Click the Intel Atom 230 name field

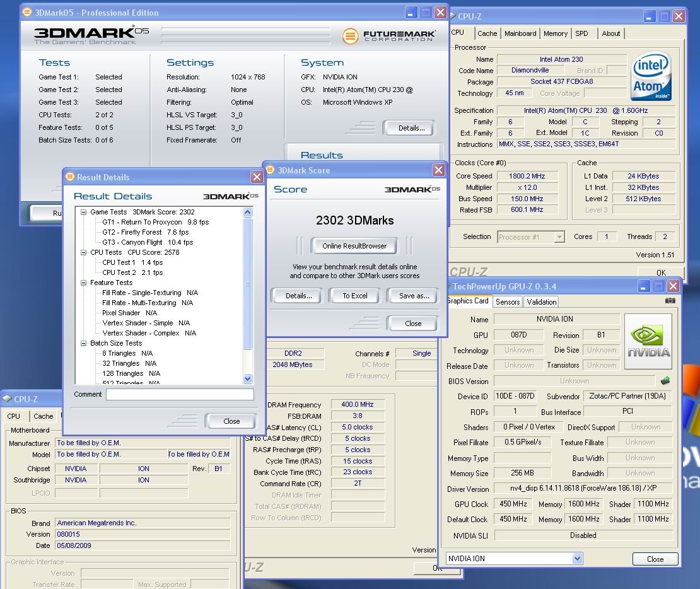(561, 59)
